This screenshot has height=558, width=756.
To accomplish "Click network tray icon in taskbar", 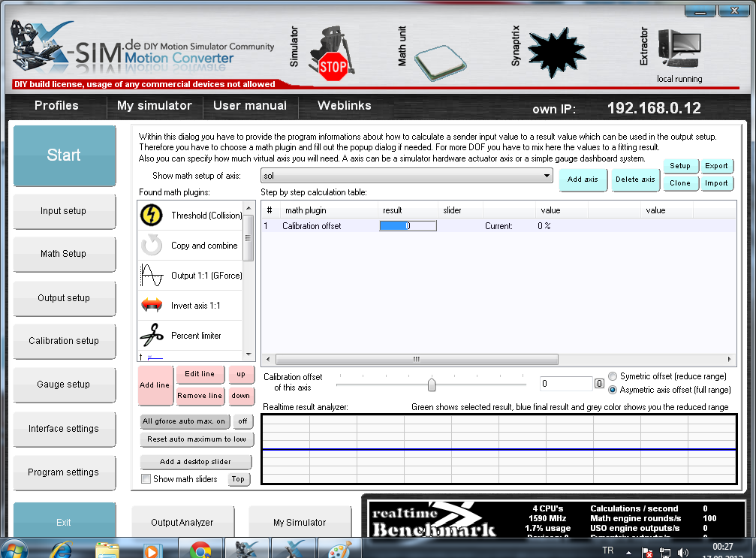I will point(665,553).
